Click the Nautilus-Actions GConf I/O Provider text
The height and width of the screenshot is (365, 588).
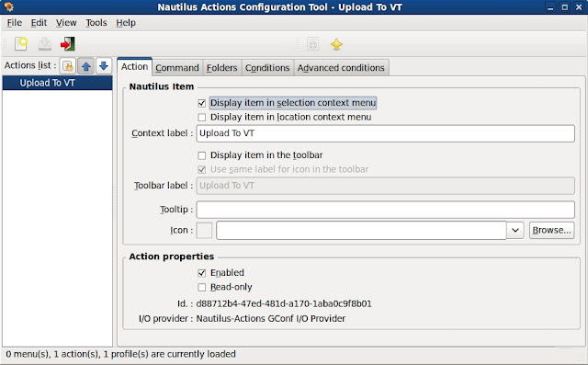[271, 319]
